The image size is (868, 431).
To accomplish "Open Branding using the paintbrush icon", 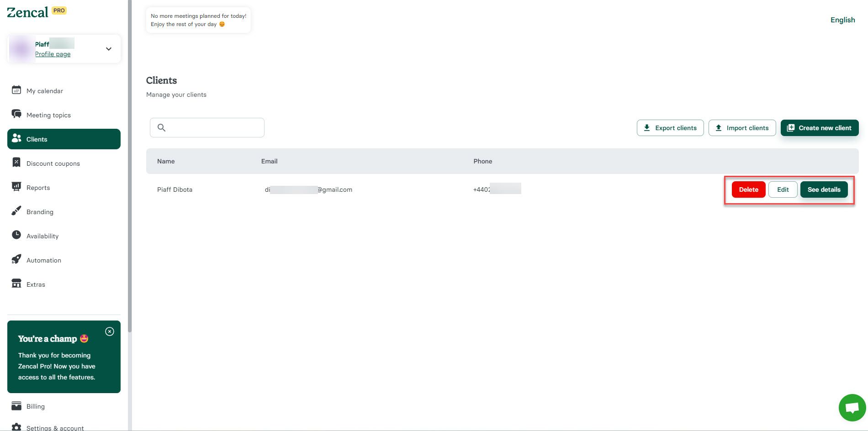I will 16,211.
